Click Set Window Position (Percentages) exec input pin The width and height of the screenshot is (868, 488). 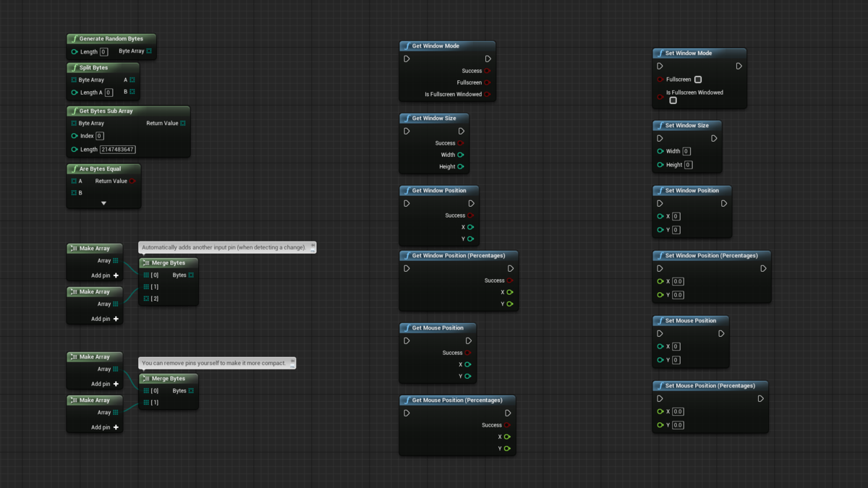point(660,268)
